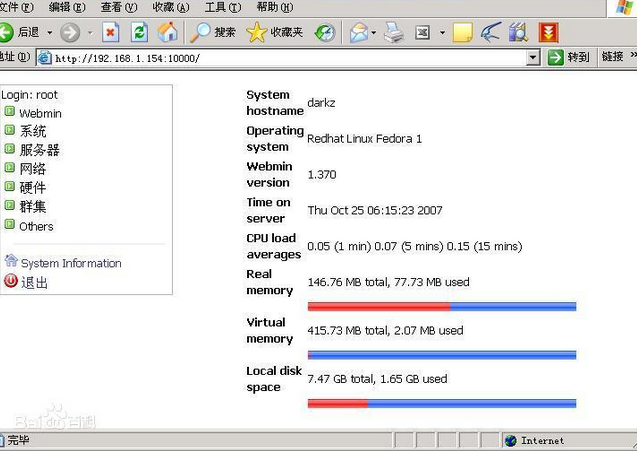
Task: Click the Research books magnifier icon
Action: (x=518, y=33)
